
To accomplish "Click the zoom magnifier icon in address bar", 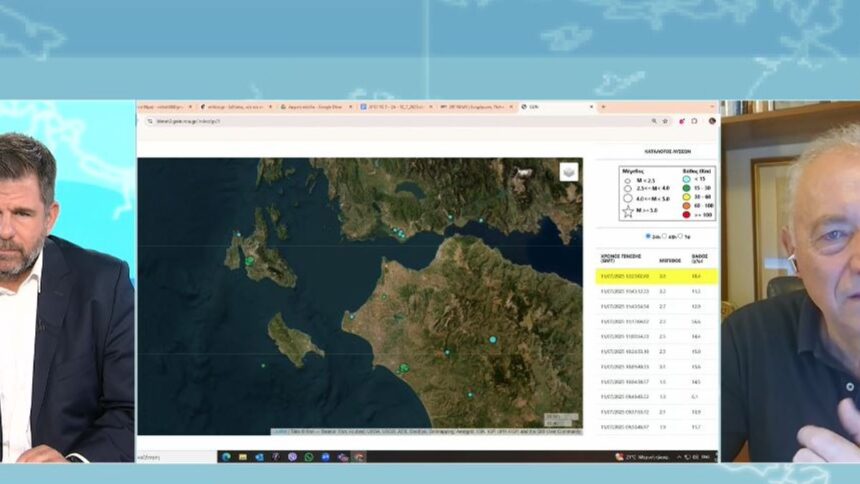I will coord(654,121).
